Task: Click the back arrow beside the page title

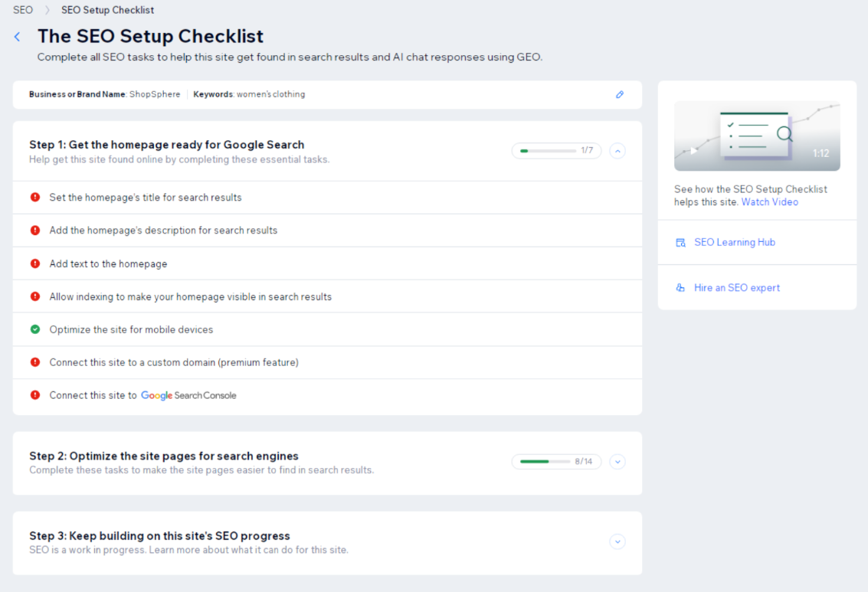Action: pyautogui.click(x=18, y=37)
